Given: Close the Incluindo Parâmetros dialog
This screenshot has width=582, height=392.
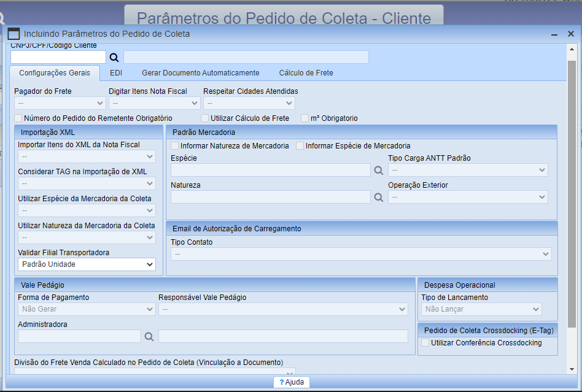Looking at the screenshot, I should click(x=571, y=34).
